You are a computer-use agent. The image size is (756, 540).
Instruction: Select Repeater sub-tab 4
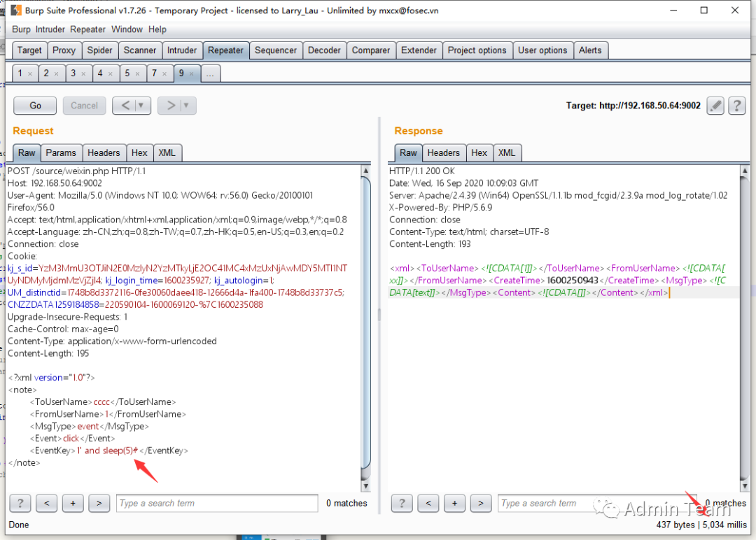coord(100,73)
